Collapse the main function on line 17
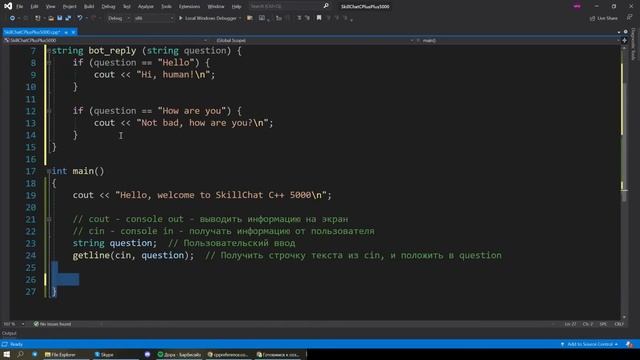640x360 pixels. point(49,171)
